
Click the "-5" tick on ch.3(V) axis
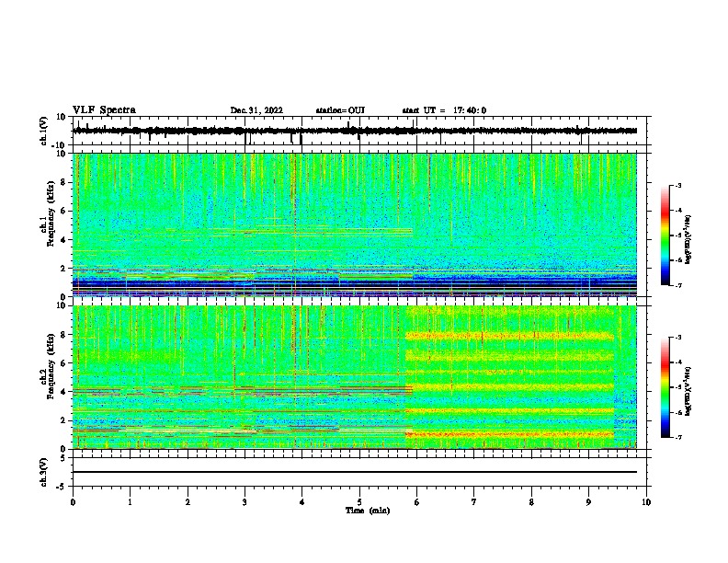[62, 487]
